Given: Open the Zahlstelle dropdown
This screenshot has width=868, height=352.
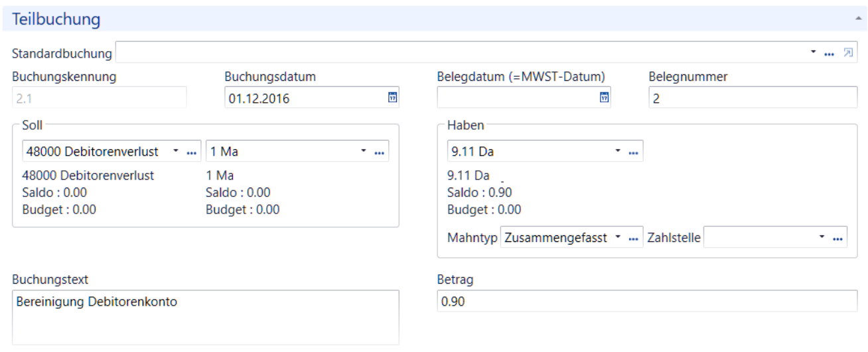Looking at the screenshot, I should [822, 237].
